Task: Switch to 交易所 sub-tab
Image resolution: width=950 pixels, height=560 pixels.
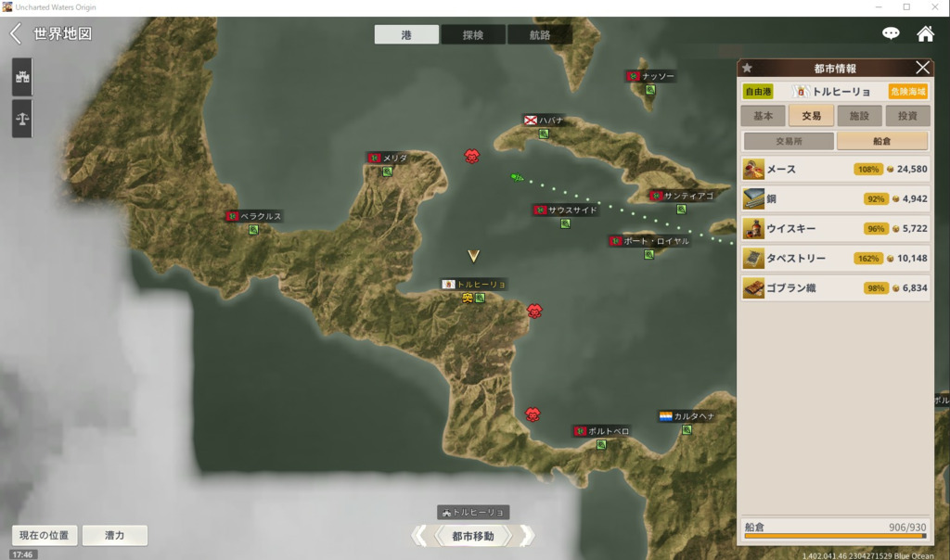Action: coord(789,141)
